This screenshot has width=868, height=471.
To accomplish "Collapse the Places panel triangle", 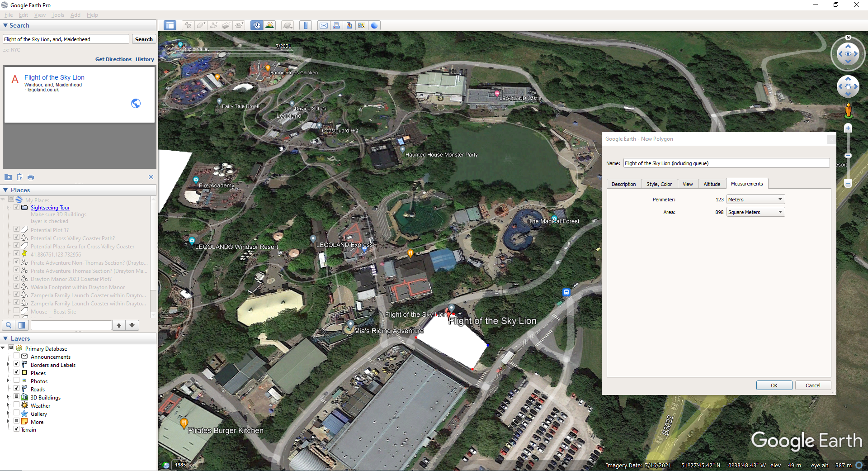I will click(5, 190).
